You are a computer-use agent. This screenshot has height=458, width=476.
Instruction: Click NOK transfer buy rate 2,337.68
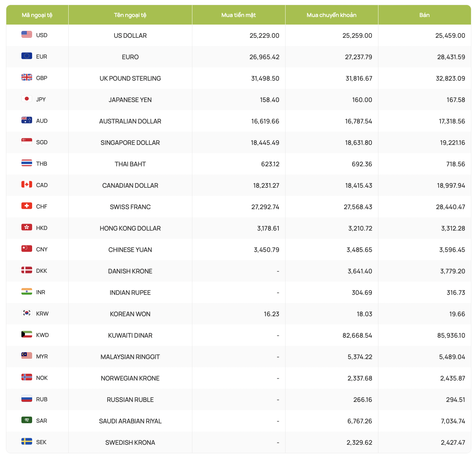tap(360, 378)
